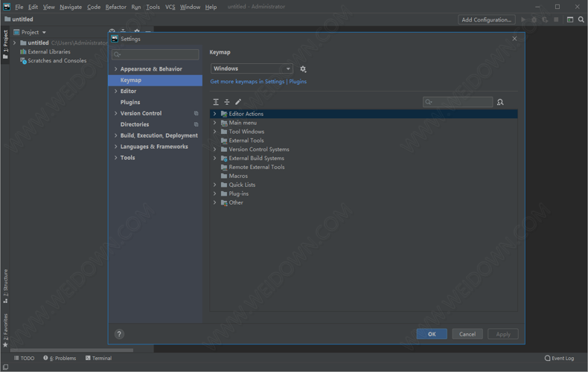Image resolution: width=588 pixels, height=372 pixels.
Task: Click the Stop icon in main toolbar
Action: 556,19
